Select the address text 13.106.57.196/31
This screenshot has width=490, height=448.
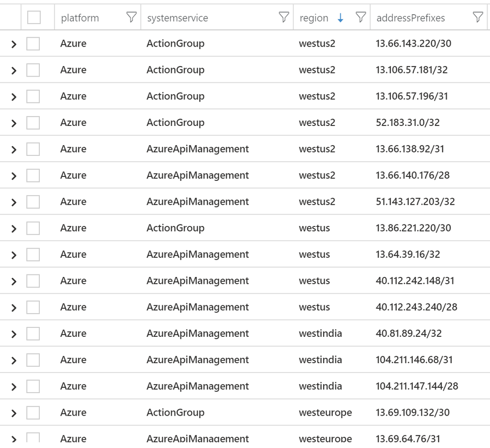point(412,96)
